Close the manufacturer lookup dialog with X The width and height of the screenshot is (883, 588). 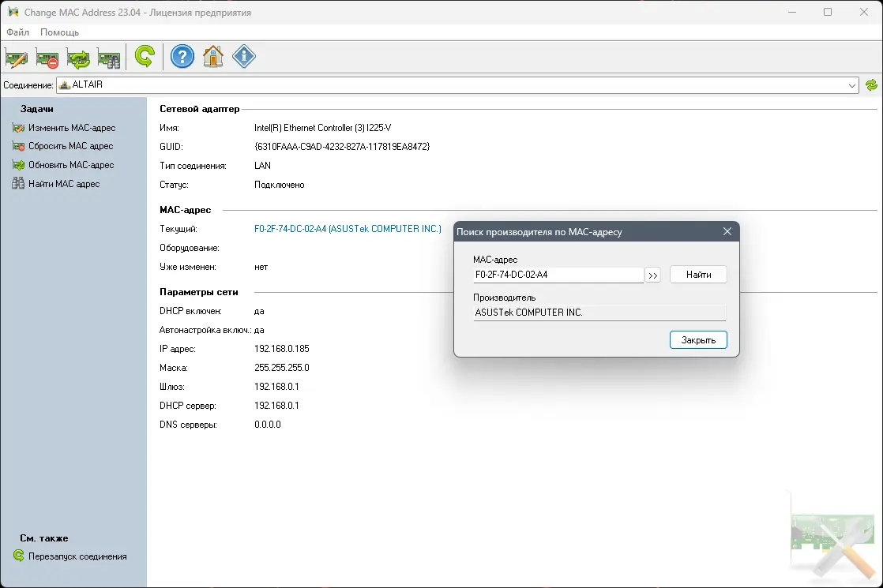tap(727, 232)
